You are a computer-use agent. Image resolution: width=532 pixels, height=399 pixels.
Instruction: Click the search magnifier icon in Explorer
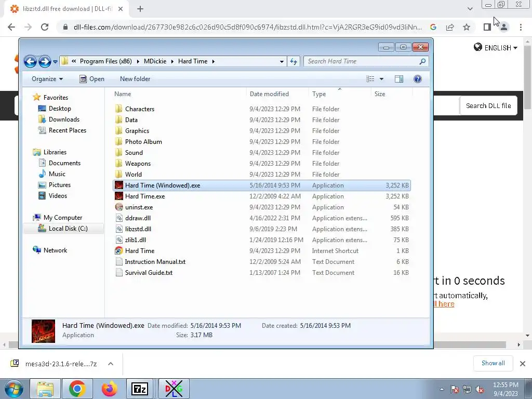[x=422, y=61]
